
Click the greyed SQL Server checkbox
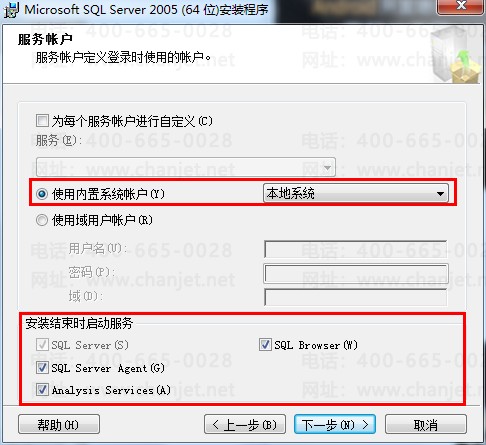(x=42, y=344)
